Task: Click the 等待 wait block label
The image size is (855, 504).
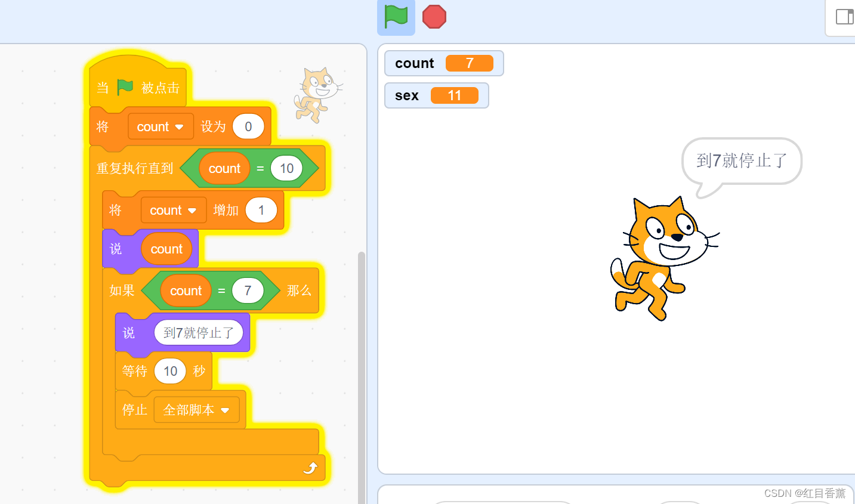Action: (135, 371)
